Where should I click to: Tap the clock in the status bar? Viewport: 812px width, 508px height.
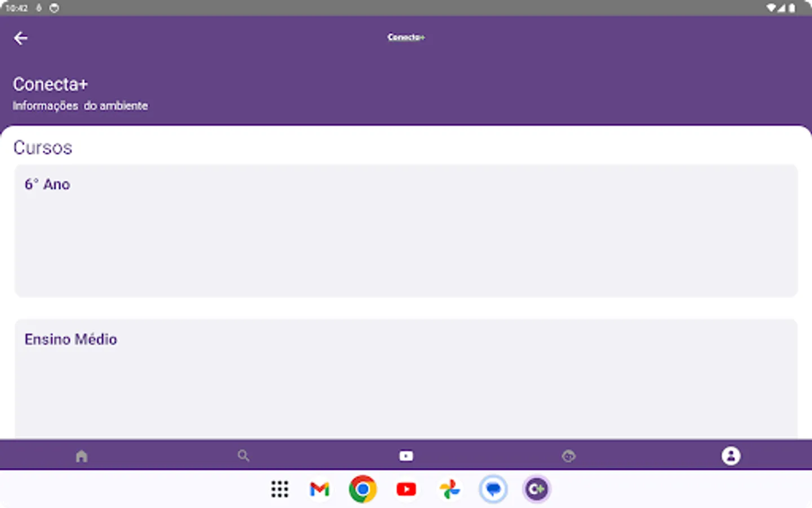(17, 8)
